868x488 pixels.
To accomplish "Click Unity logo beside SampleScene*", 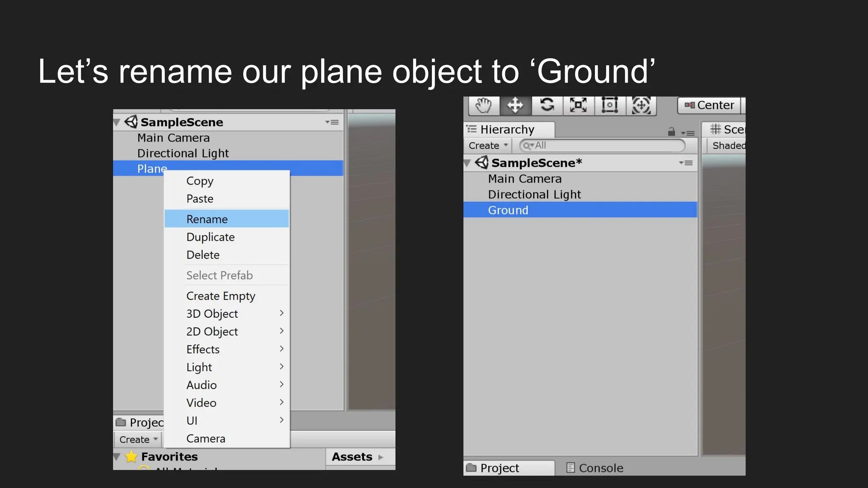I will (481, 162).
